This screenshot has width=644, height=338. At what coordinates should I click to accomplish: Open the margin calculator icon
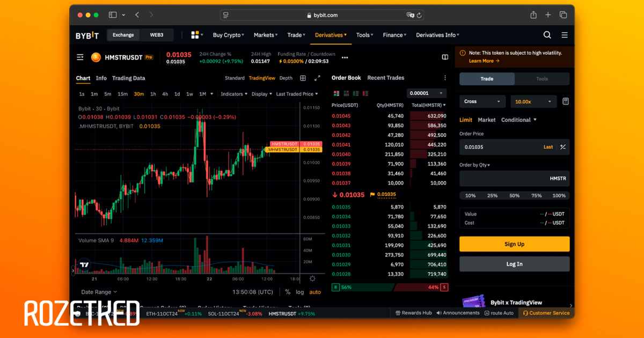pyautogui.click(x=565, y=101)
